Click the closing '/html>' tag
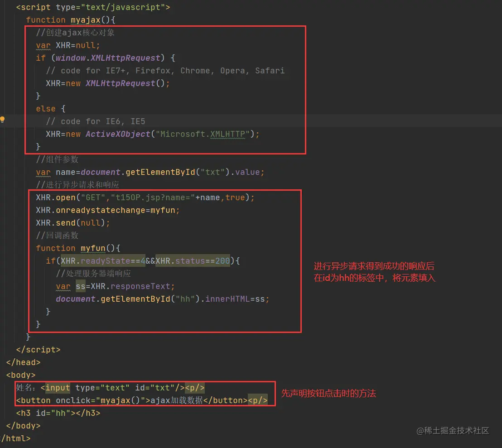The width and height of the screenshot is (502, 448). click(15, 438)
